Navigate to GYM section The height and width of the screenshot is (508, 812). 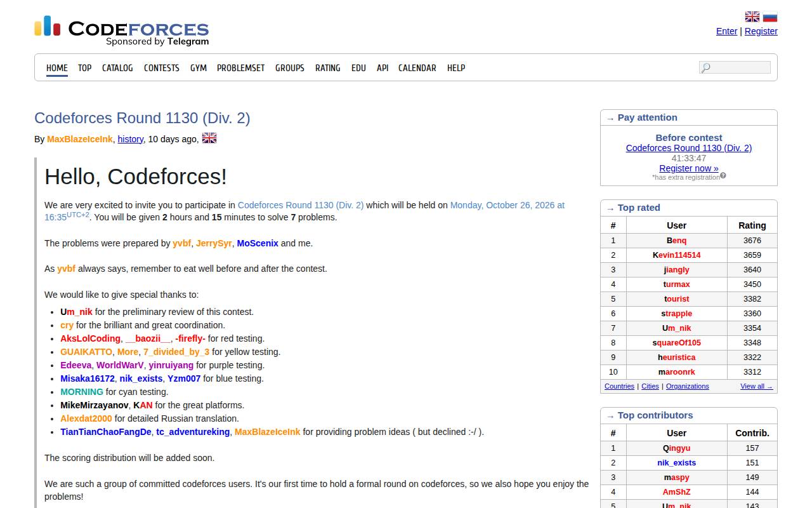(199, 68)
